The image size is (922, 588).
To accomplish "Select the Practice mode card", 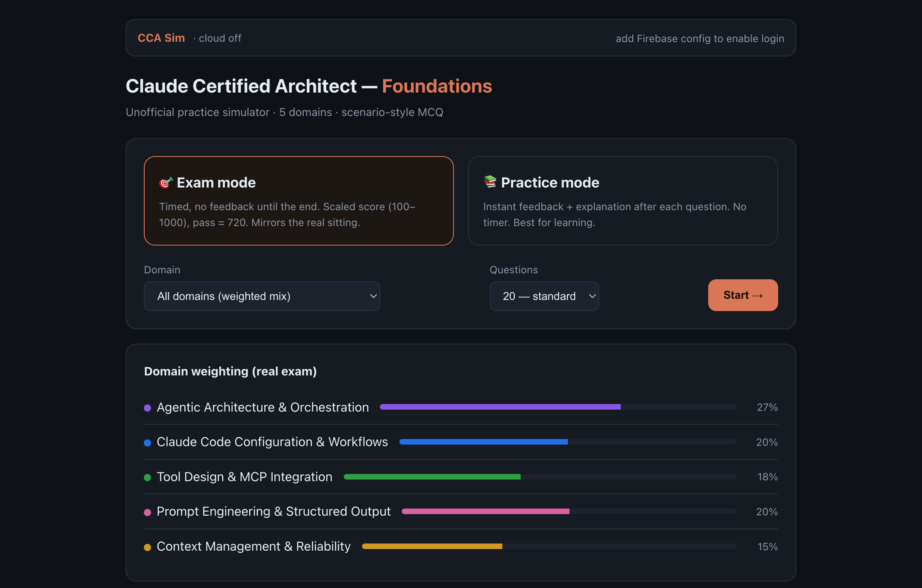I will [x=623, y=201].
